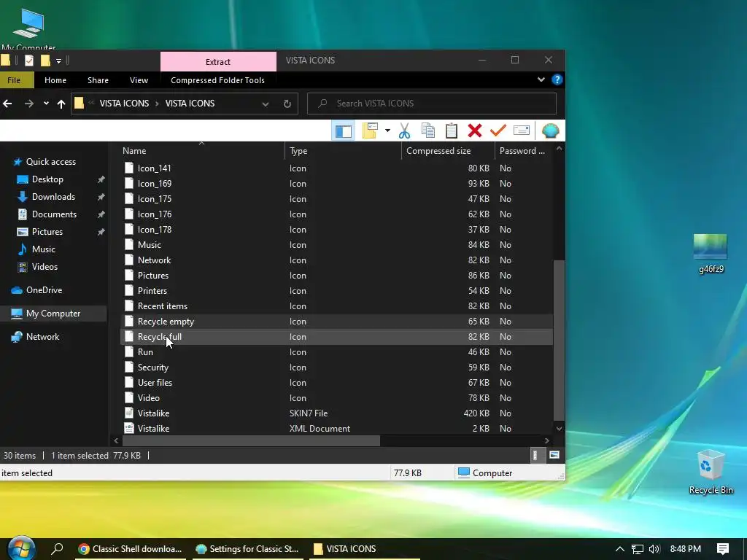Open Folder Options from Classic Explorer toolbar
Screen dimensions: 747x560
(370, 131)
